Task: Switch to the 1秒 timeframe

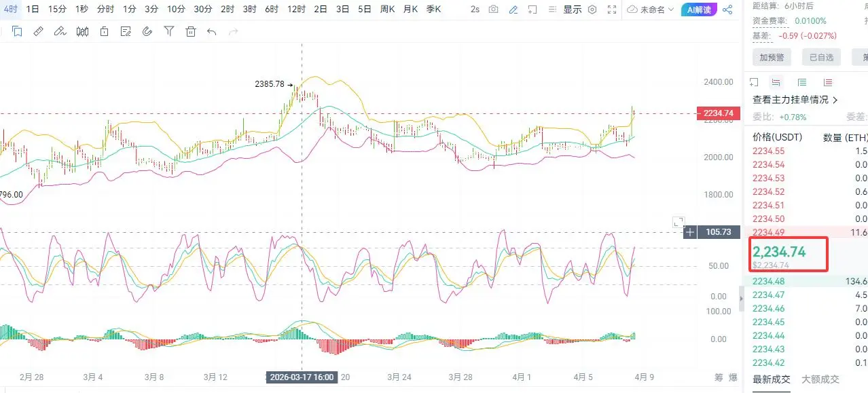Action: pos(82,10)
